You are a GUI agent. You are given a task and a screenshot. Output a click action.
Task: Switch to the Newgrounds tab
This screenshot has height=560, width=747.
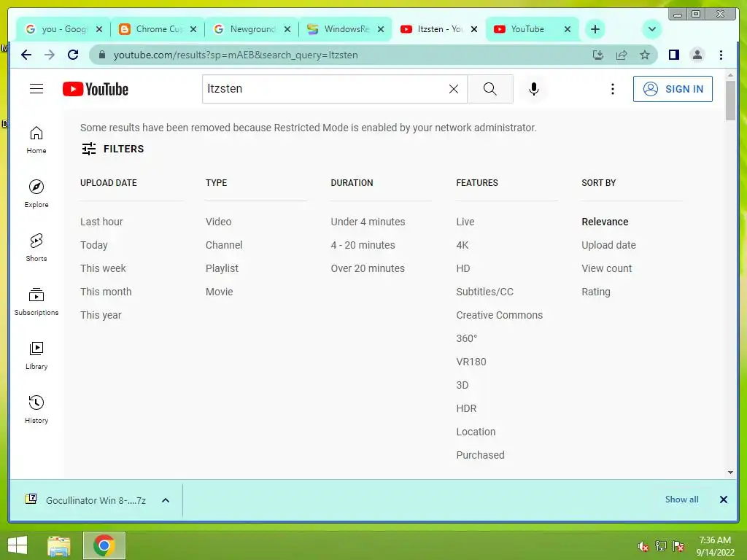point(252,29)
